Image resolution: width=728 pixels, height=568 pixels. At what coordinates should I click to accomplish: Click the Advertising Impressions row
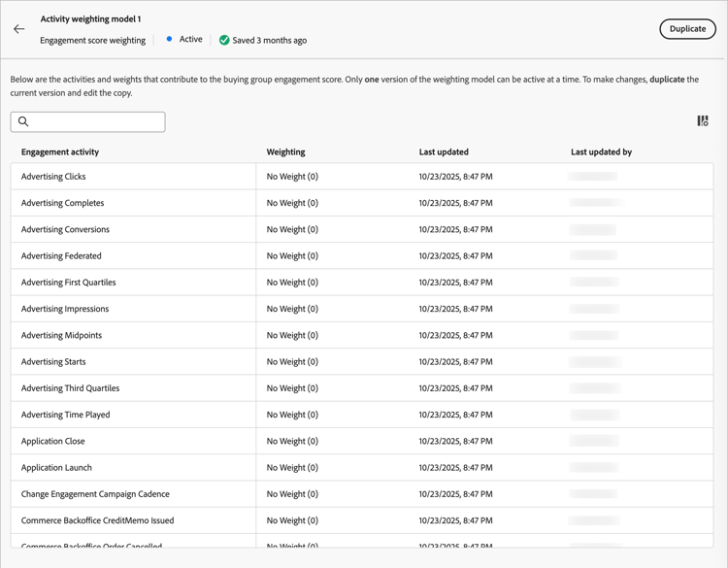pyautogui.click(x=65, y=309)
